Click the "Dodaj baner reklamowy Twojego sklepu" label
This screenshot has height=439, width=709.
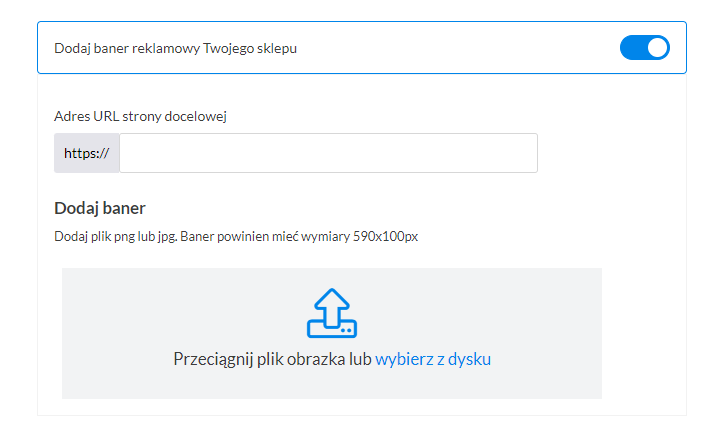175,48
